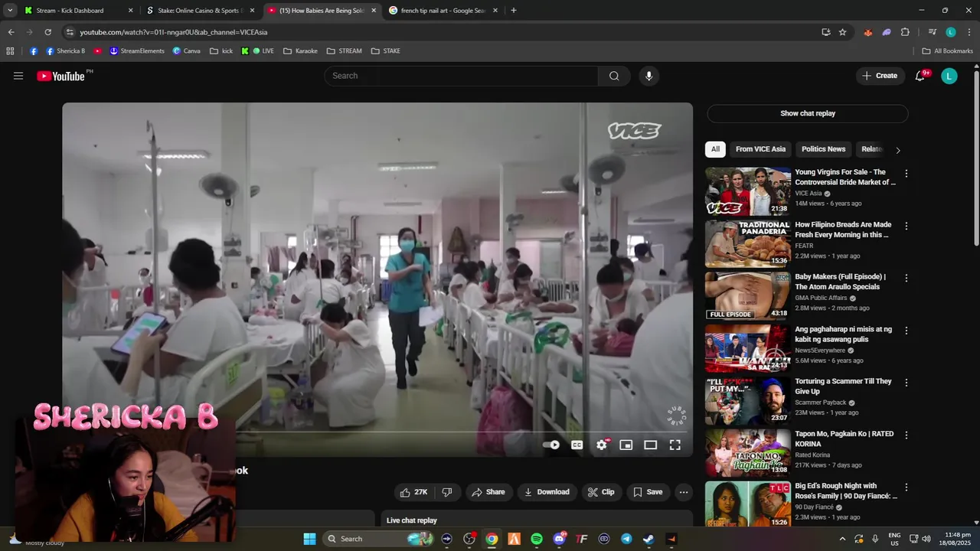Click the Create button
This screenshot has width=980, height=551.
(880, 76)
